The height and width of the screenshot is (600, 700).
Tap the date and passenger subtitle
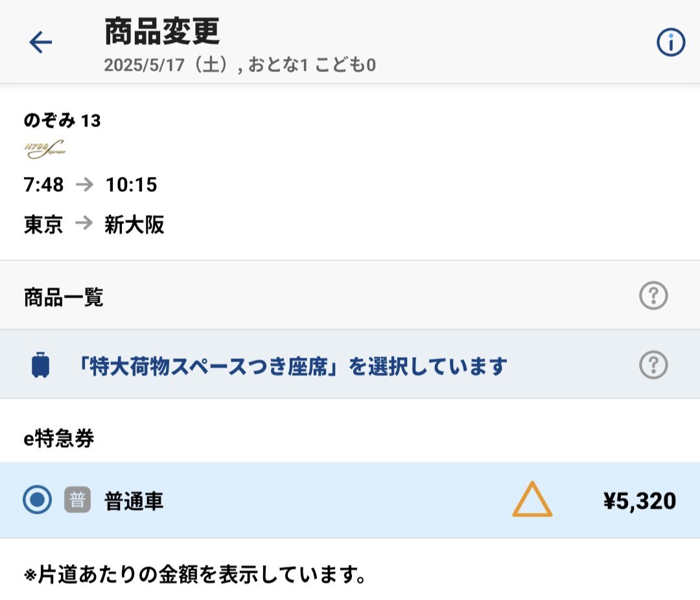(240, 65)
